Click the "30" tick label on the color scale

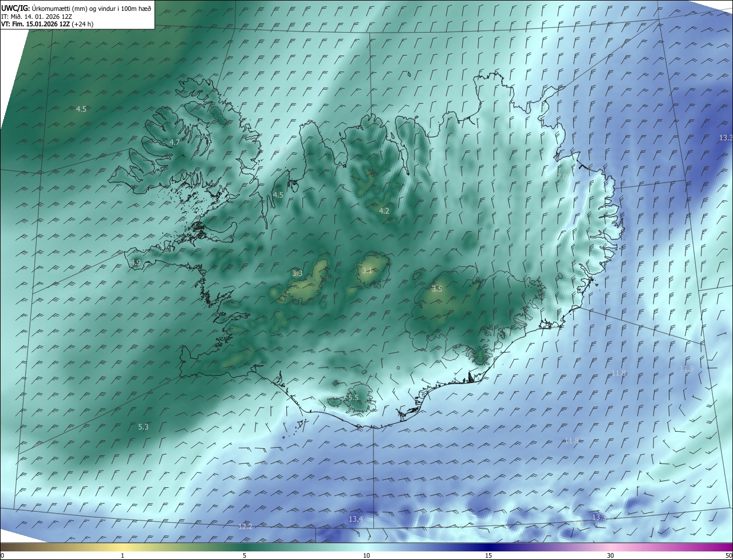[x=610, y=555]
